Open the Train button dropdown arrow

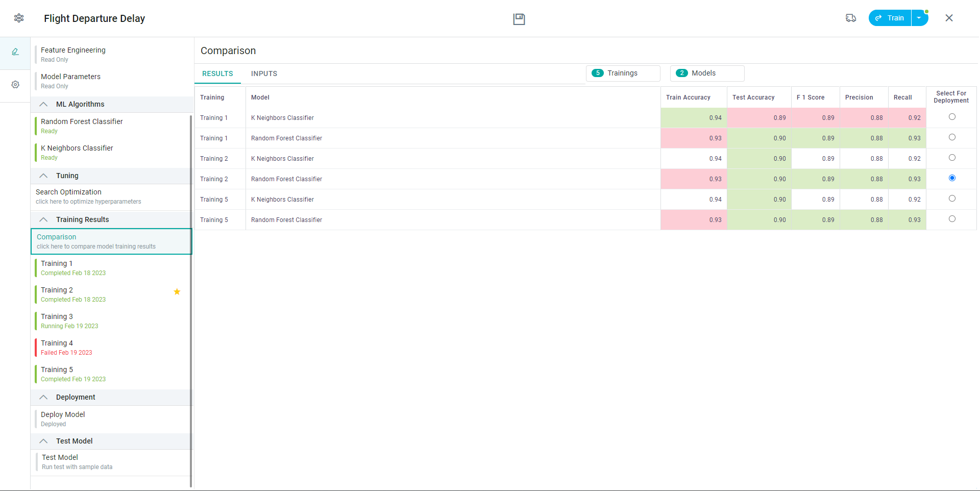tap(919, 18)
